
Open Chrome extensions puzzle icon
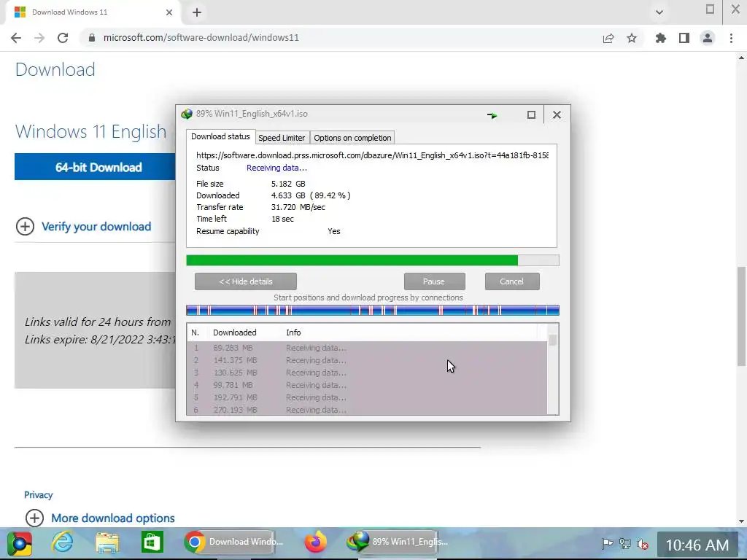[x=661, y=38]
